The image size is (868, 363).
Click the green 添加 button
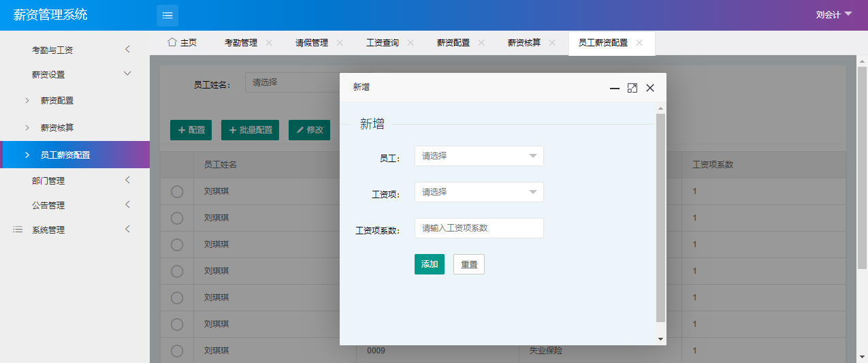click(x=429, y=264)
